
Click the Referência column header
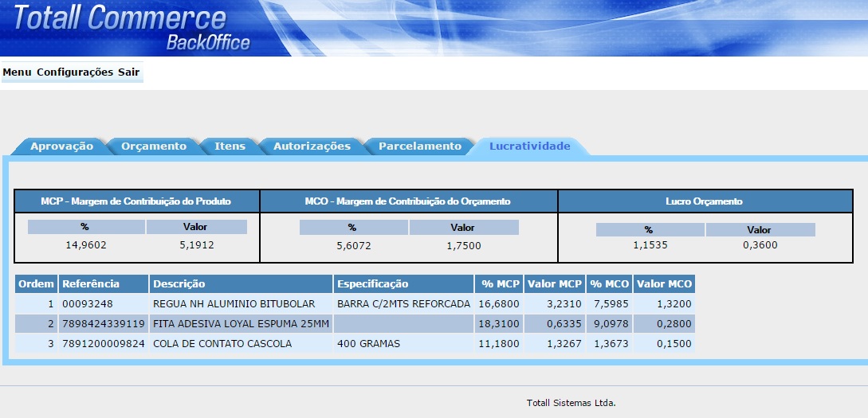tap(91, 284)
